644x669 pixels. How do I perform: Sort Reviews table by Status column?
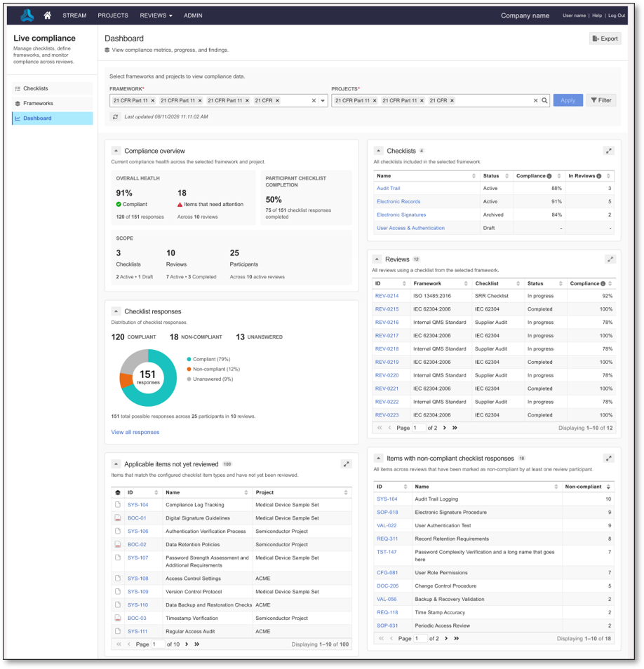(x=562, y=283)
